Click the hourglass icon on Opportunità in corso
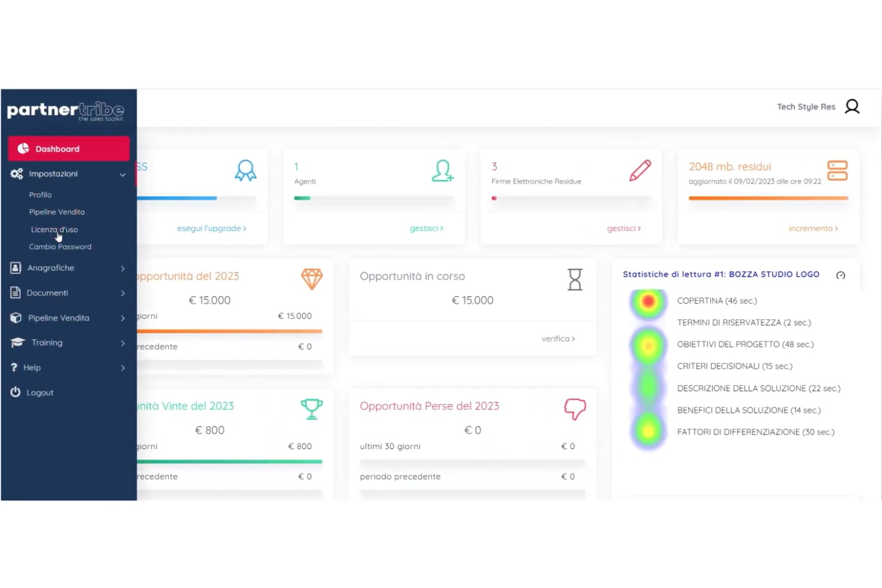 click(574, 279)
